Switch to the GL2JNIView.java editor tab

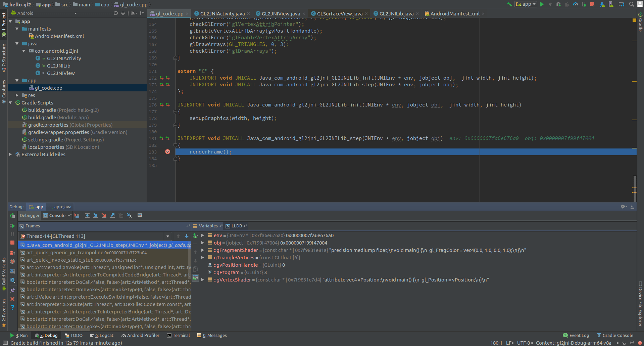pyautogui.click(x=281, y=14)
